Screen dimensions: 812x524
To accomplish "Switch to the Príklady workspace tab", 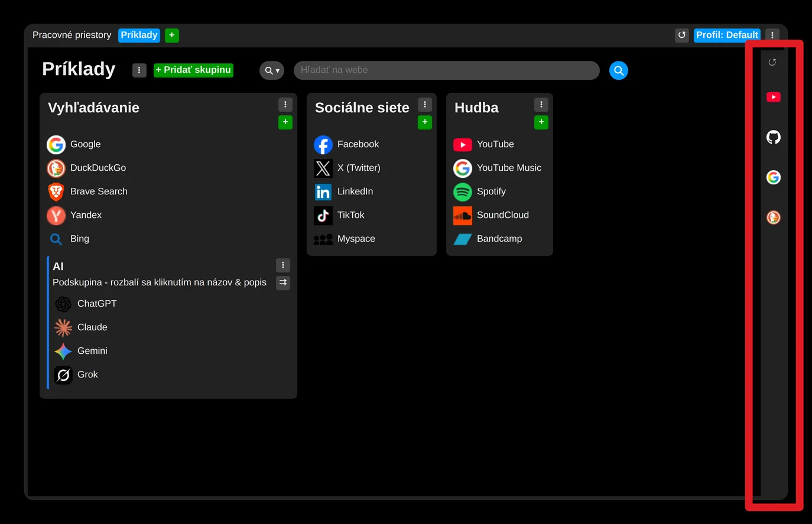I will pyautogui.click(x=139, y=35).
